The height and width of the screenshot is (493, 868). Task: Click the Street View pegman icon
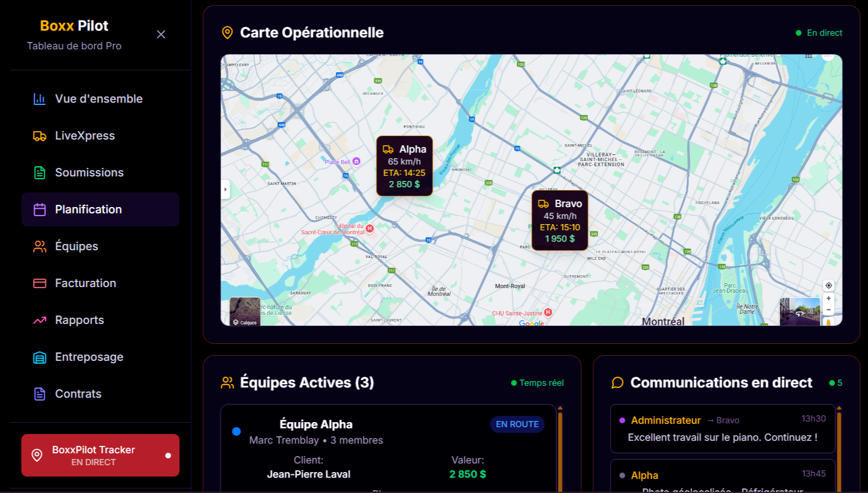(829, 322)
